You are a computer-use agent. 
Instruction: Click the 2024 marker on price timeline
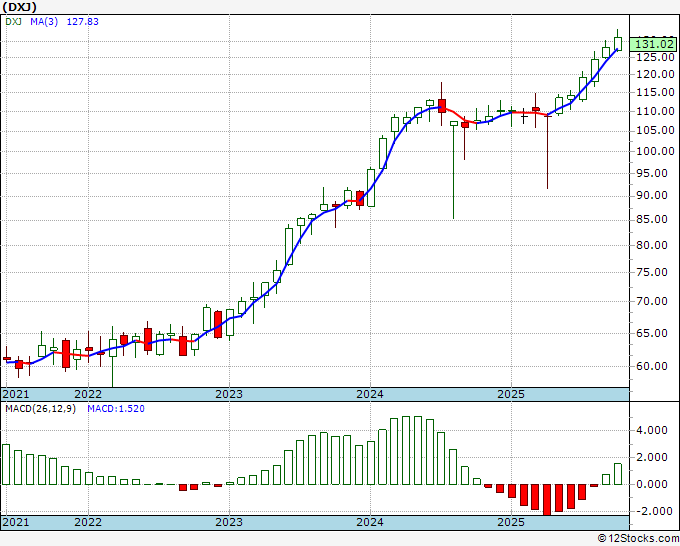point(370,394)
